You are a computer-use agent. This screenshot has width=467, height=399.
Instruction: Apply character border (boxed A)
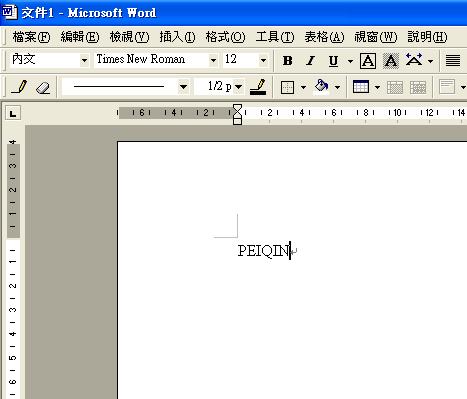(x=368, y=61)
